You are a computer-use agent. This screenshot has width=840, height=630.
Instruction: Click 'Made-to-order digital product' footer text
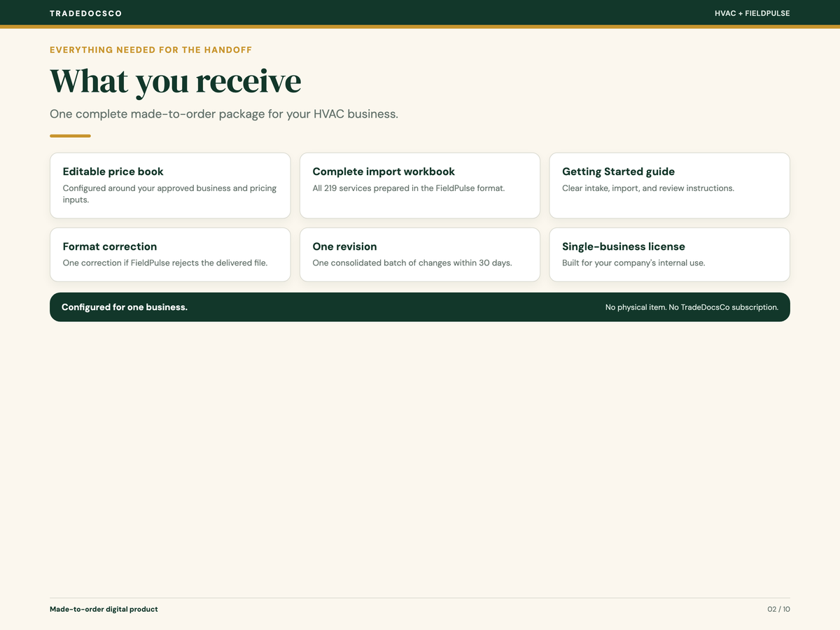click(104, 609)
